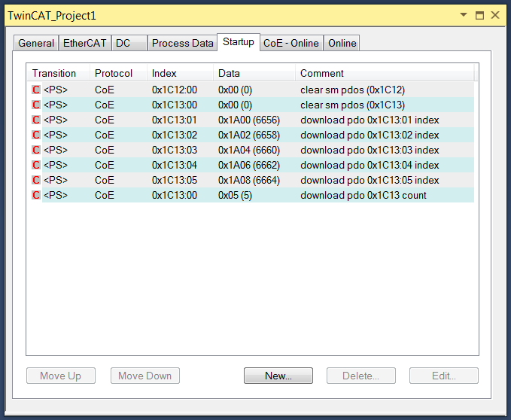Viewport: 511px width, 420px height.
Task: Select the cell 0x1C12:00
Action: [175, 90]
